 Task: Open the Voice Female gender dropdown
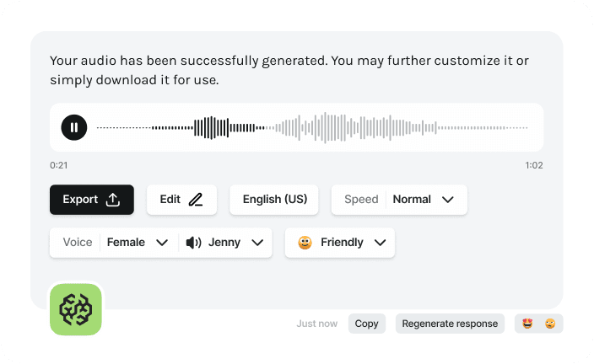(162, 243)
